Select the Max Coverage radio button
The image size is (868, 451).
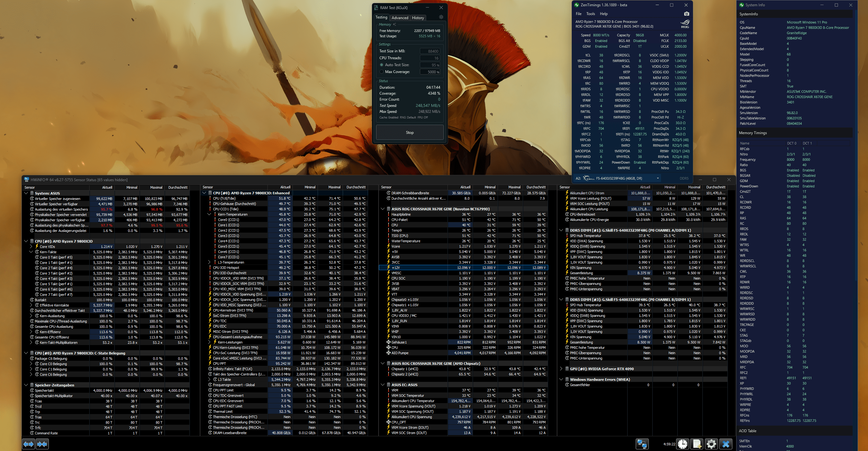381,72
